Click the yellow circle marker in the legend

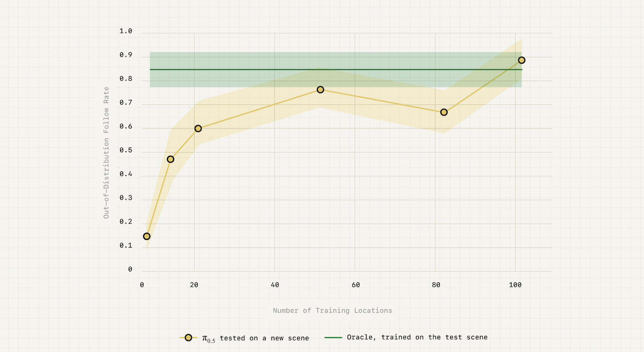tap(188, 338)
